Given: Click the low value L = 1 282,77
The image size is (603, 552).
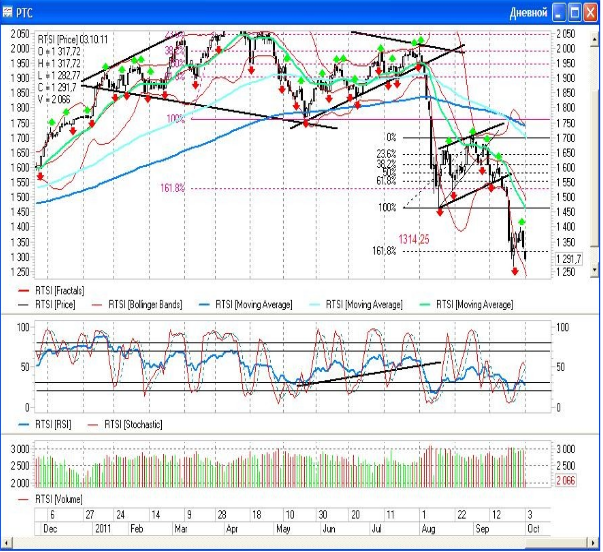Looking at the screenshot, I should pyautogui.click(x=59, y=75).
